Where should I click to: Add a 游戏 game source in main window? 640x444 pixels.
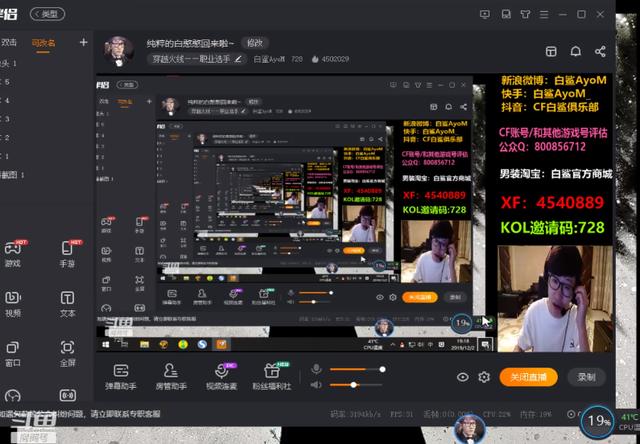[13, 253]
